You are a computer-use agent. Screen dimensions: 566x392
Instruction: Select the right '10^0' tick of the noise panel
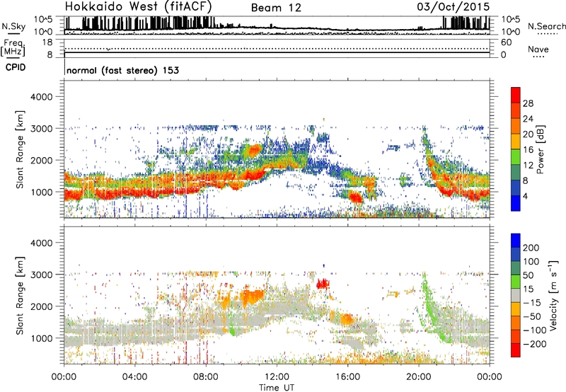510,32
